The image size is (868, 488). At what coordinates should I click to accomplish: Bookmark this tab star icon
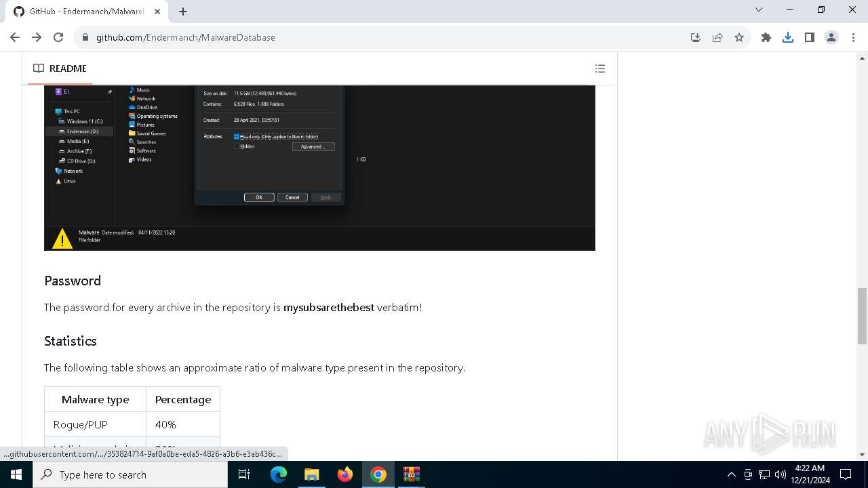pyautogui.click(x=739, y=37)
